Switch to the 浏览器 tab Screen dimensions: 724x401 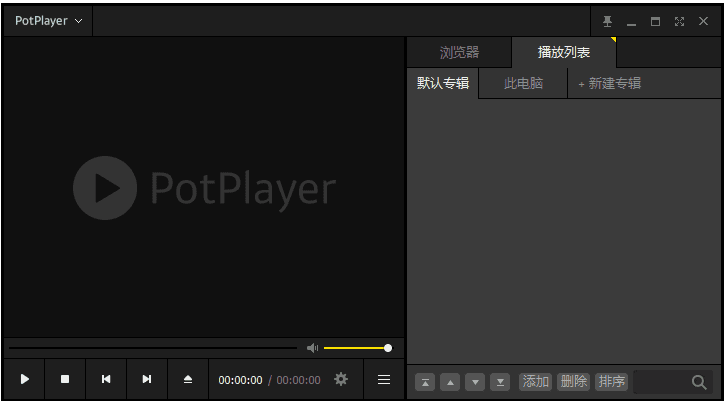[x=459, y=52]
